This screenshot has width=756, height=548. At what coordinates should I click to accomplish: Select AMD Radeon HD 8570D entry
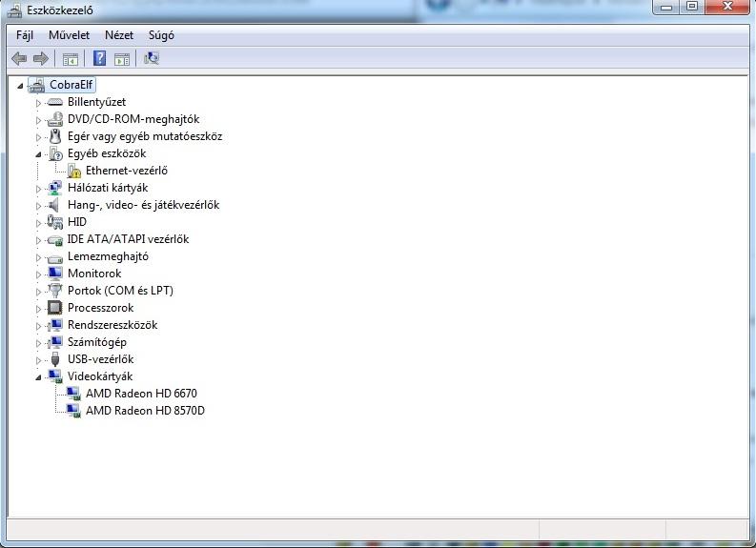coord(145,411)
